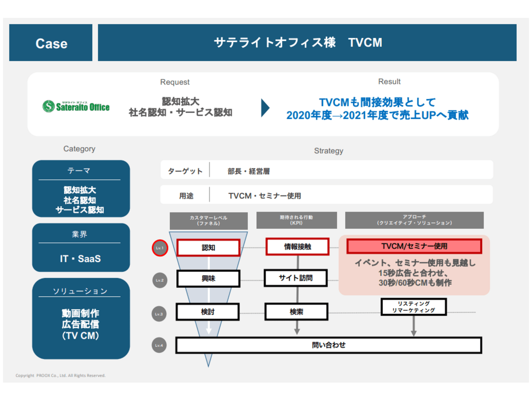Image resolution: width=532 pixels, height=399 pixels.
Task: Select the TVCM/セミナー使用 red box
Action: click(414, 246)
